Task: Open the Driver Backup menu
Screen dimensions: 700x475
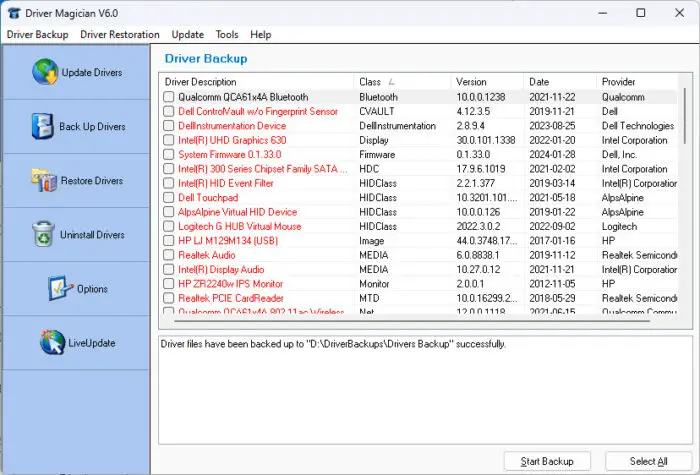Action: coord(38,34)
